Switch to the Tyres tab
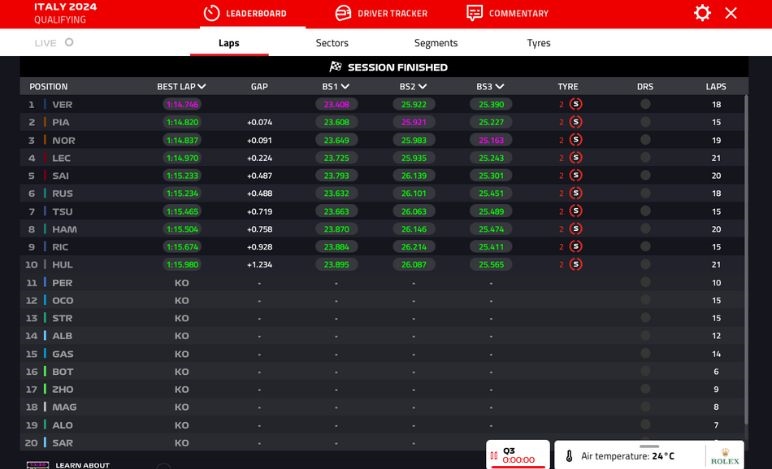The height and width of the screenshot is (469, 772). 538,43
